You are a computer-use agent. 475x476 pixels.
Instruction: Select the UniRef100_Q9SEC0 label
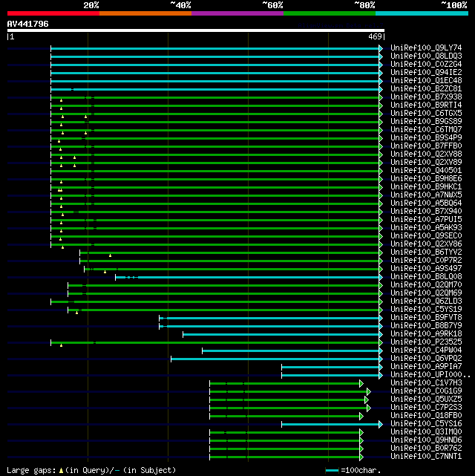tap(426, 236)
